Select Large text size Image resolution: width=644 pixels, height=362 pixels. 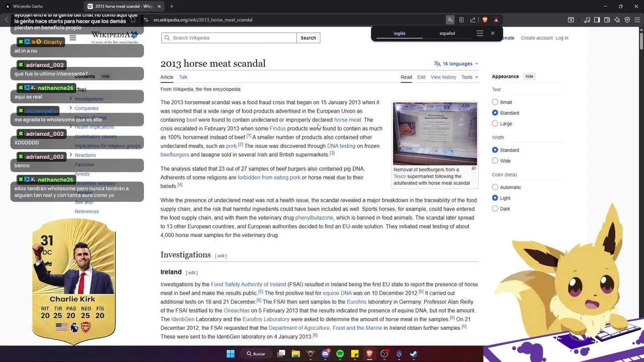pyautogui.click(x=495, y=124)
